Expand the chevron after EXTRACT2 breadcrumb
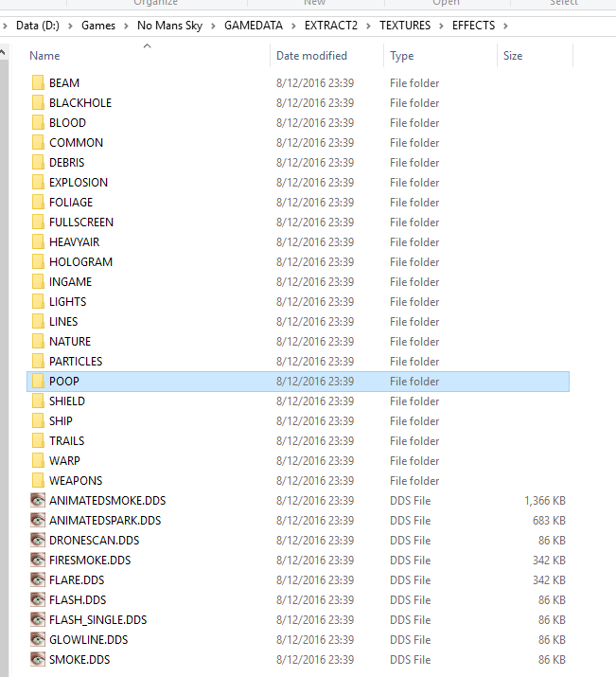Image resolution: width=616 pixels, height=677 pixels. (x=368, y=26)
